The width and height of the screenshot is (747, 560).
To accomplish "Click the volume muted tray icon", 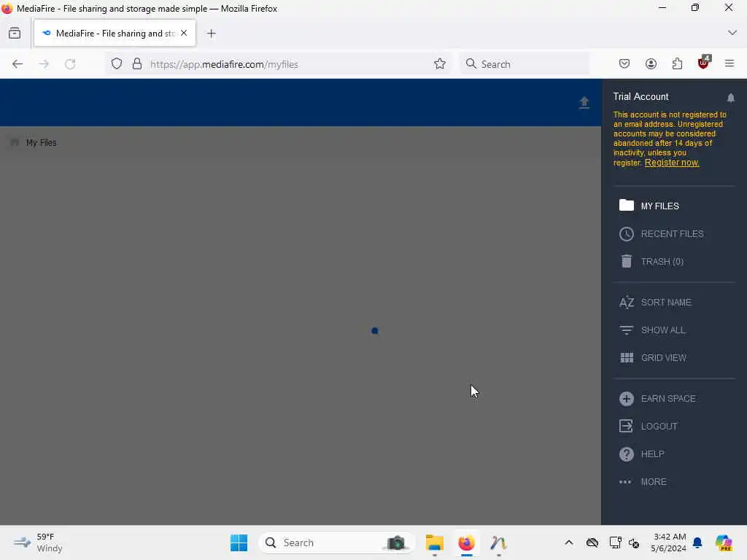I will (634, 542).
